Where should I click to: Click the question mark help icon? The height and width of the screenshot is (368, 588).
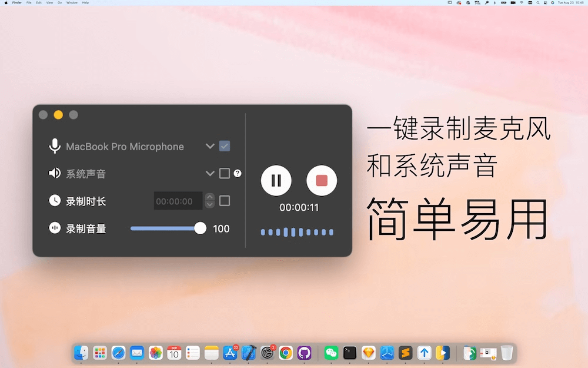point(237,173)
